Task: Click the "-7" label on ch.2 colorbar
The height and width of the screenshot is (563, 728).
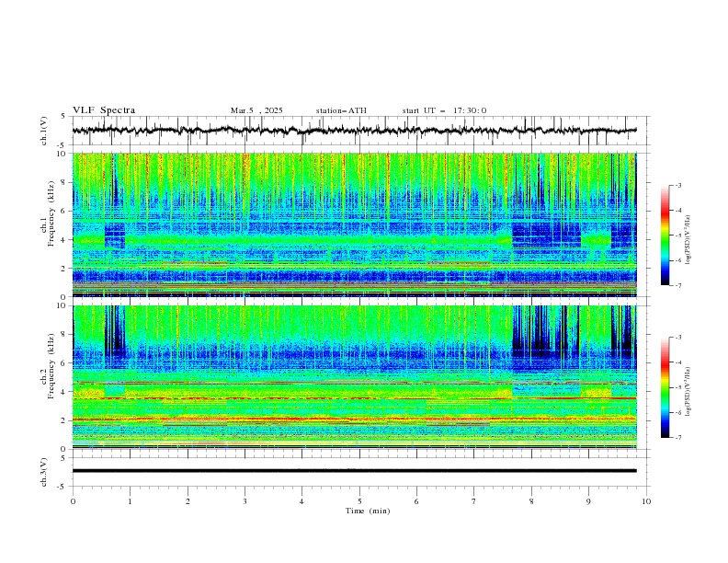Action: 678,437
